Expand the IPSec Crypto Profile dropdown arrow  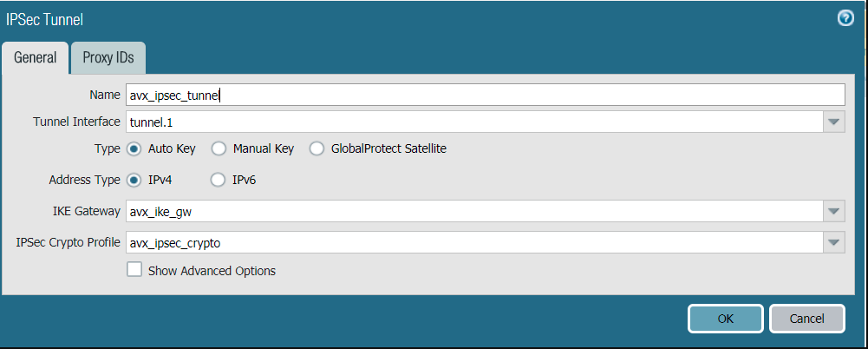point(833,242)
